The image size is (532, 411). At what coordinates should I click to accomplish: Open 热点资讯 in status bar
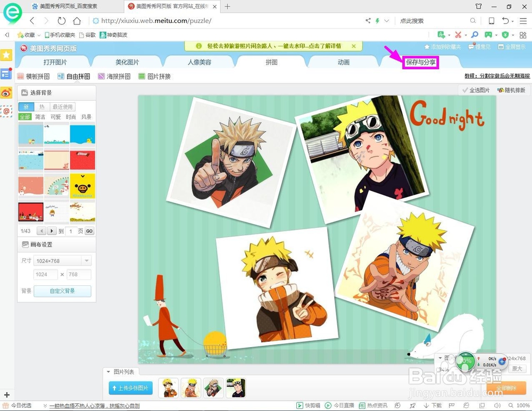tap(373, 406)
